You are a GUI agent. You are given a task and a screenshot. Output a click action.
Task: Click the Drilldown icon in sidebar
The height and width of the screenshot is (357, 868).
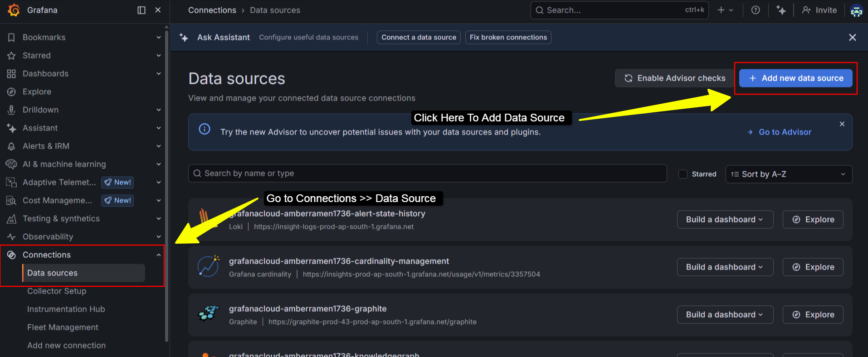(11, 110)
